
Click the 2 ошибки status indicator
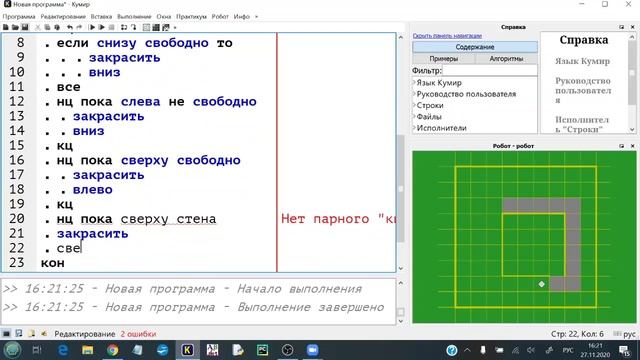(138, 334)
